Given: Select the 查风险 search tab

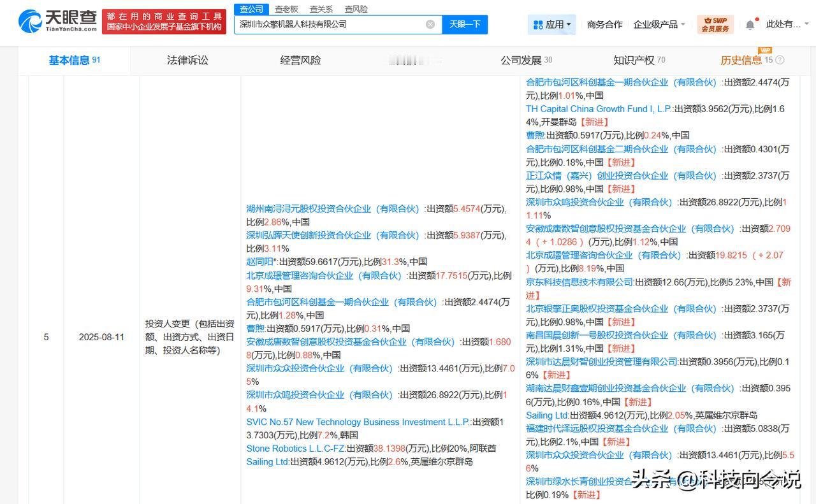Looking at the screenshot, I should (x=356, y=9).
